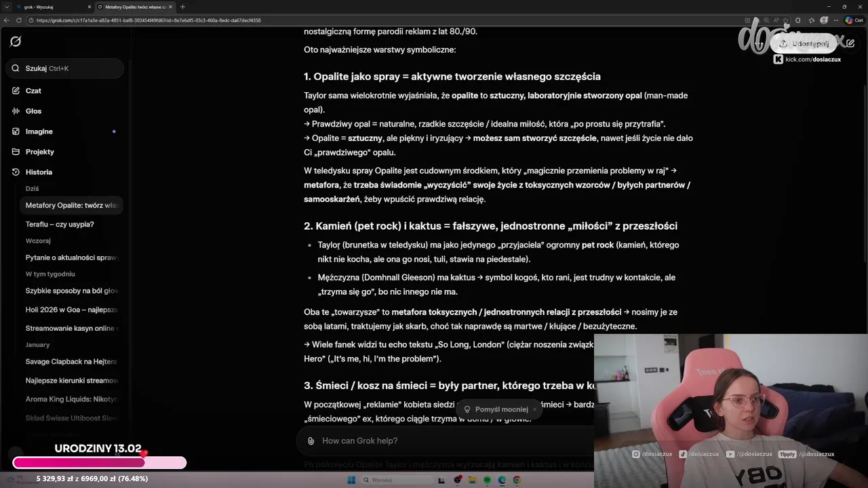Open the tab list dropdown chevron

tap(7, 7)
